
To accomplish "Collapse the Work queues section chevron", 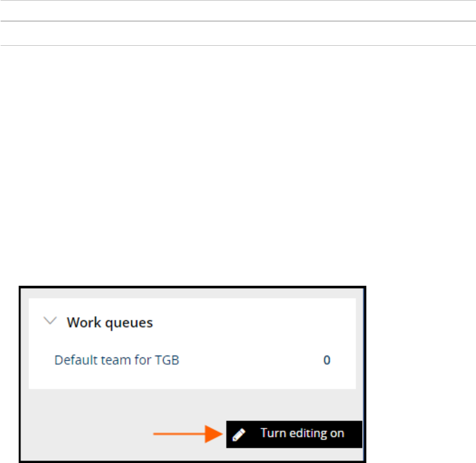I will pos(50,321).
